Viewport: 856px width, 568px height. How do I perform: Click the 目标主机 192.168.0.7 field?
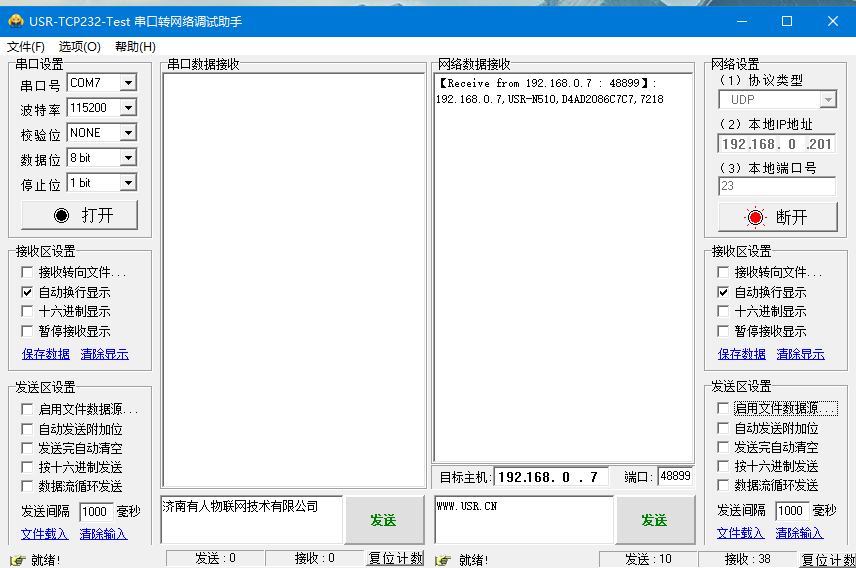(551, 477)
